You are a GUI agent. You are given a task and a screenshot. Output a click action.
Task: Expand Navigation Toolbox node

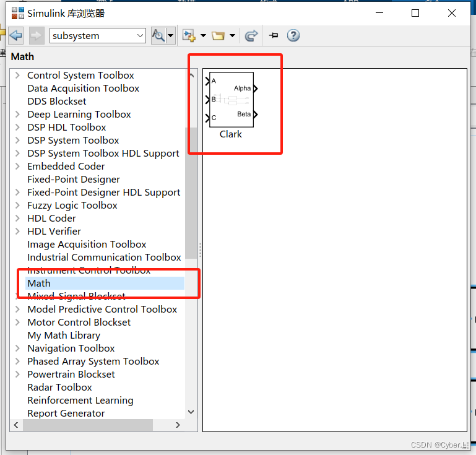(17, 349)
